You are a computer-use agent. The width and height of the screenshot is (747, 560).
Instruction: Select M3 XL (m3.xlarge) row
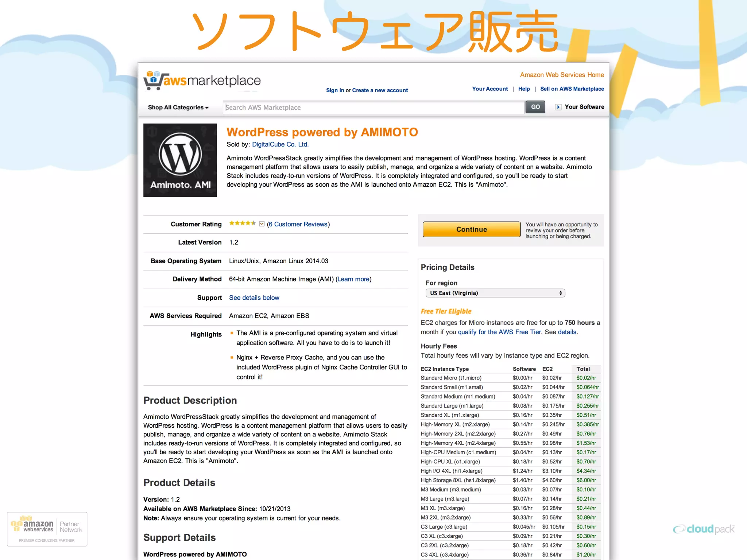click(510, 508)
